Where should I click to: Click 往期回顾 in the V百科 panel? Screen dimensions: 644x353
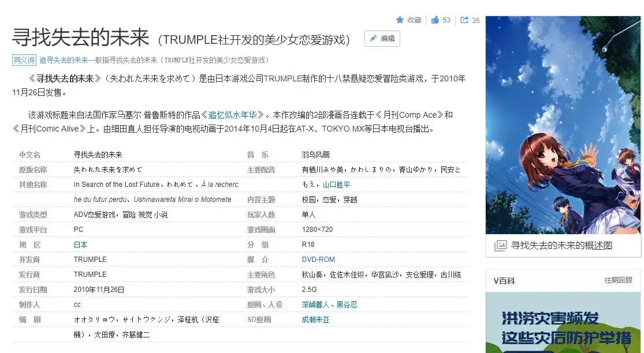tap(618, 280)
